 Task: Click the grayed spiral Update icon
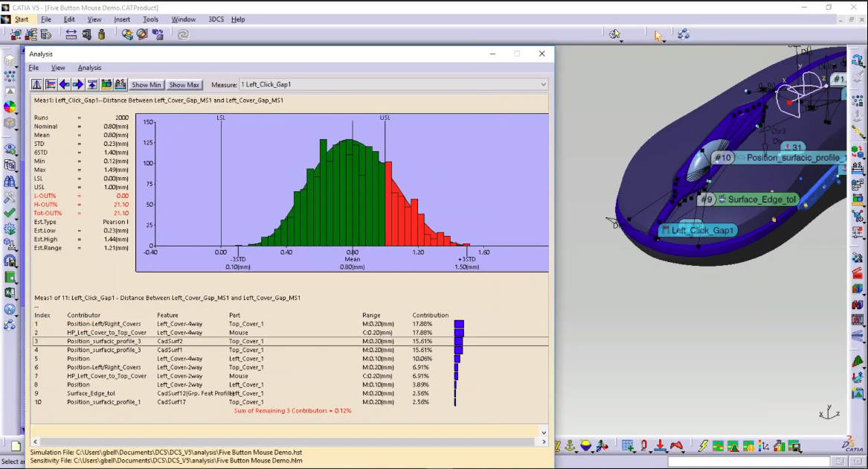(x=183, y=34)
